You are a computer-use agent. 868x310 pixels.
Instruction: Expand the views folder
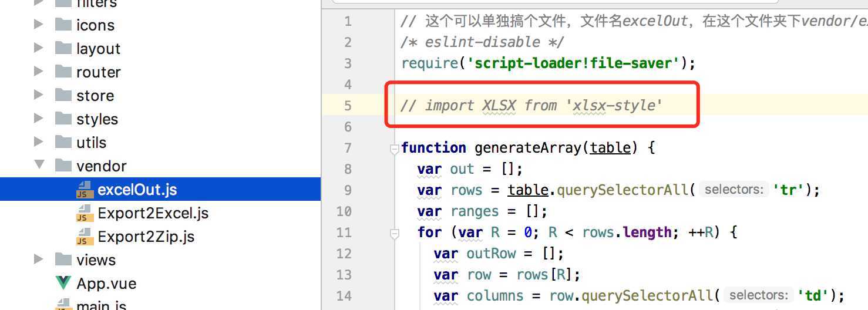[39, 260]
